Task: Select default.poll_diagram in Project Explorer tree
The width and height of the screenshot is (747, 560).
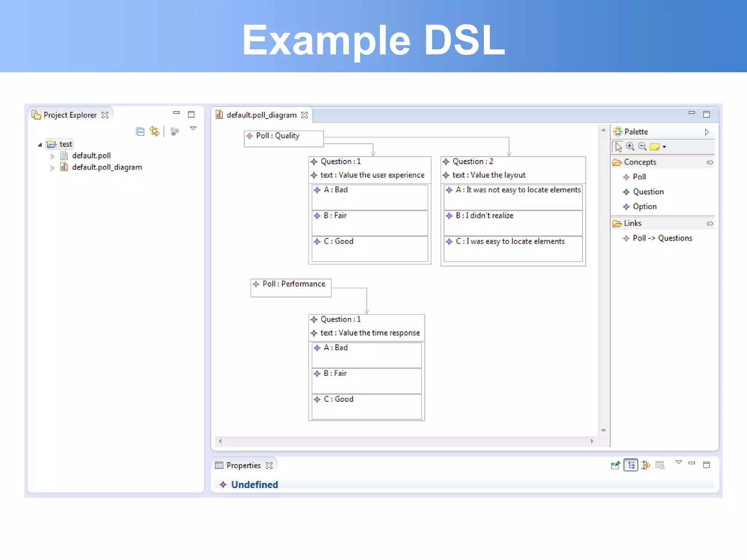Action: point(107,167)
